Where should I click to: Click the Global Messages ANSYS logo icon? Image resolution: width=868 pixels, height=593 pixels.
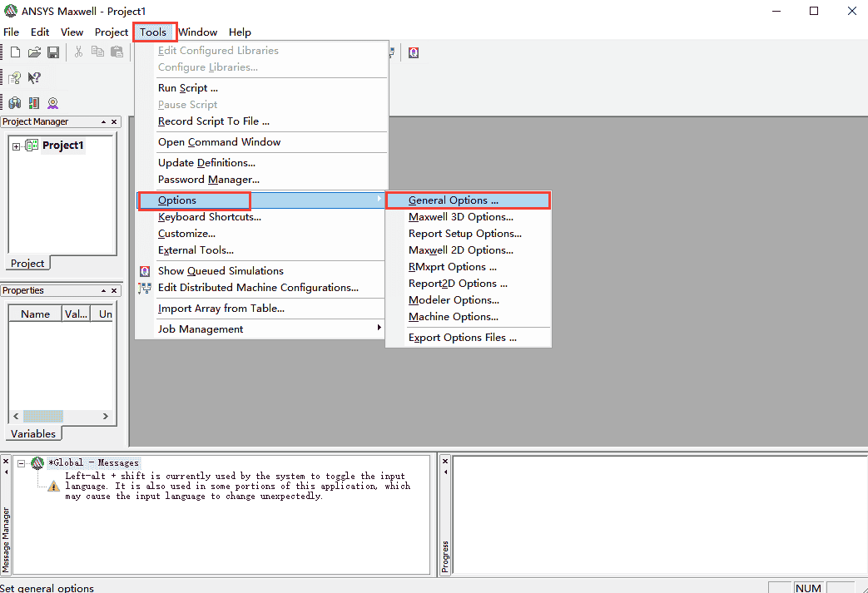37,462
